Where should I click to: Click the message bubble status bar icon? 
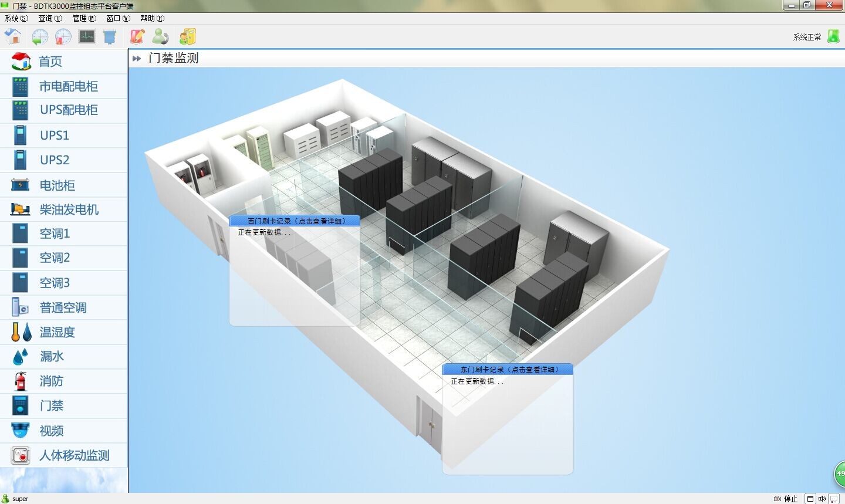(x=834, y=499)
